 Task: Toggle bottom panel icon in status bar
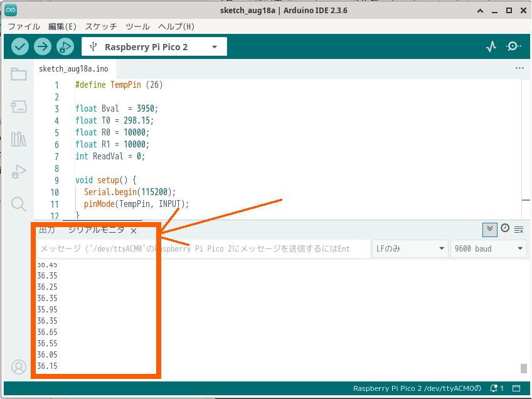click(516, 388)
